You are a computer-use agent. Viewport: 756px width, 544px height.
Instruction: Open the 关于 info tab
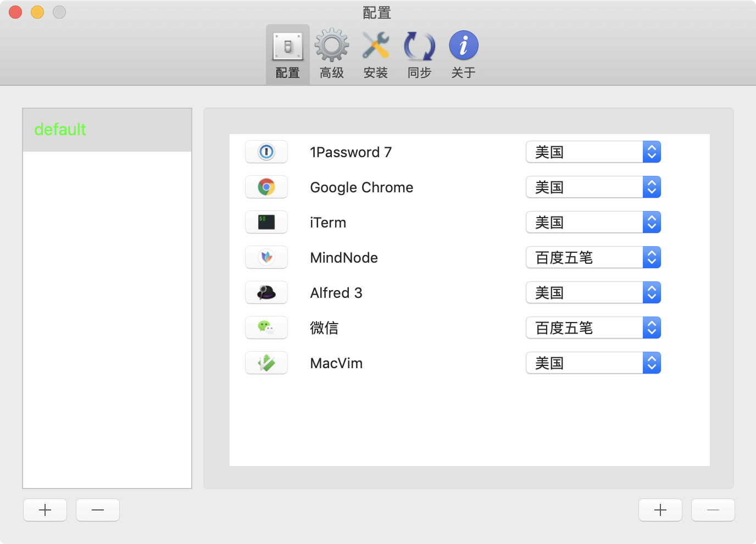click(x=464, y=54)
